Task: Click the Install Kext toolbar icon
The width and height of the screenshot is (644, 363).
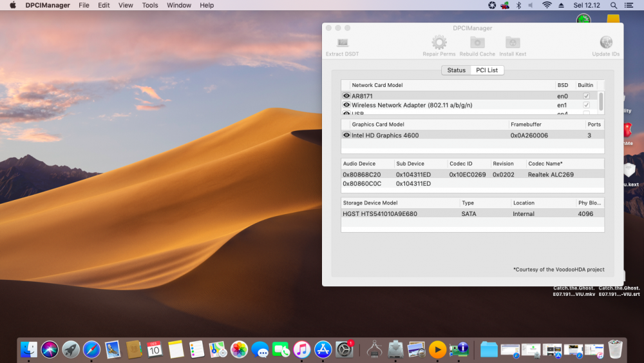Action: [513, 43]
